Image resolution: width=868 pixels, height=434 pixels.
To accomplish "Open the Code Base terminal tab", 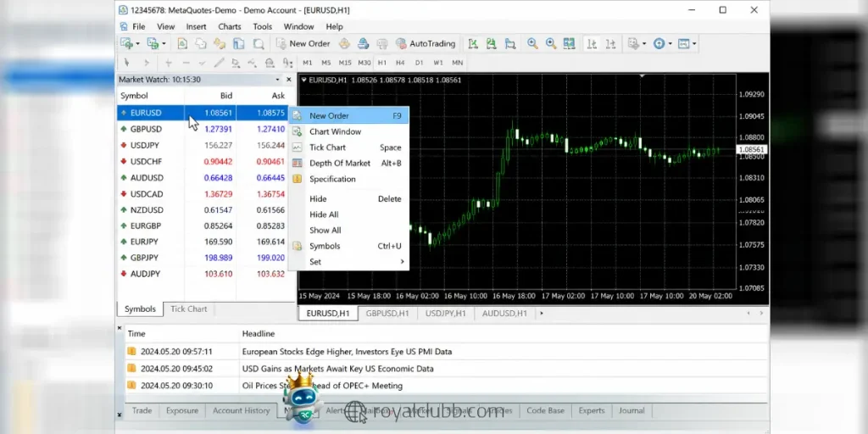I will point(545,411).
